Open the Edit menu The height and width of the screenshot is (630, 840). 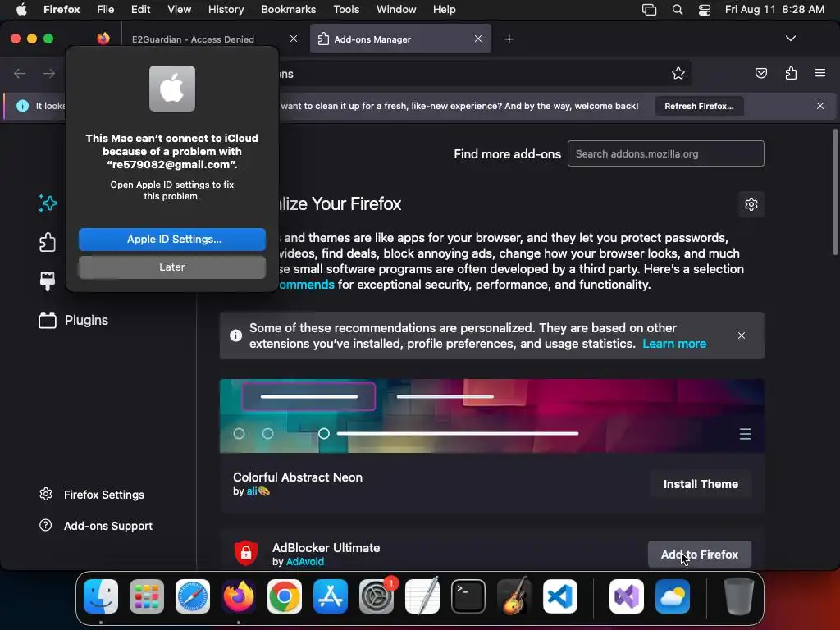tap(140, 9)
